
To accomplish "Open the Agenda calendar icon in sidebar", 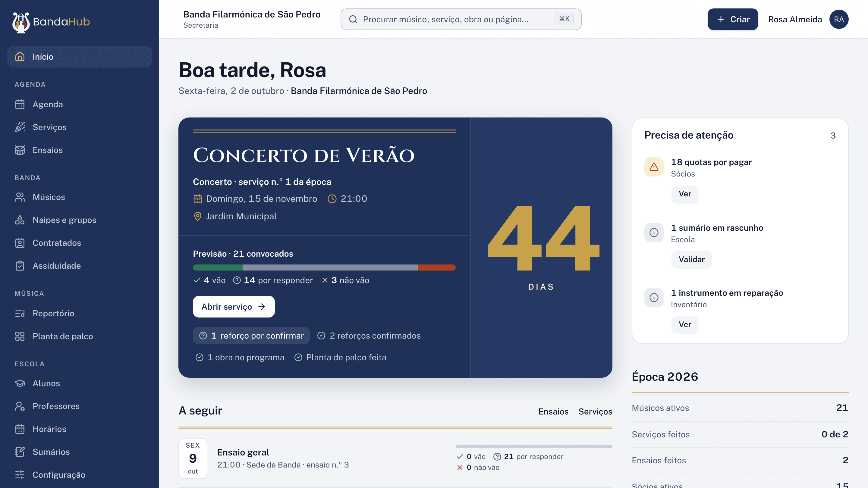I will [x=20, y=105].
